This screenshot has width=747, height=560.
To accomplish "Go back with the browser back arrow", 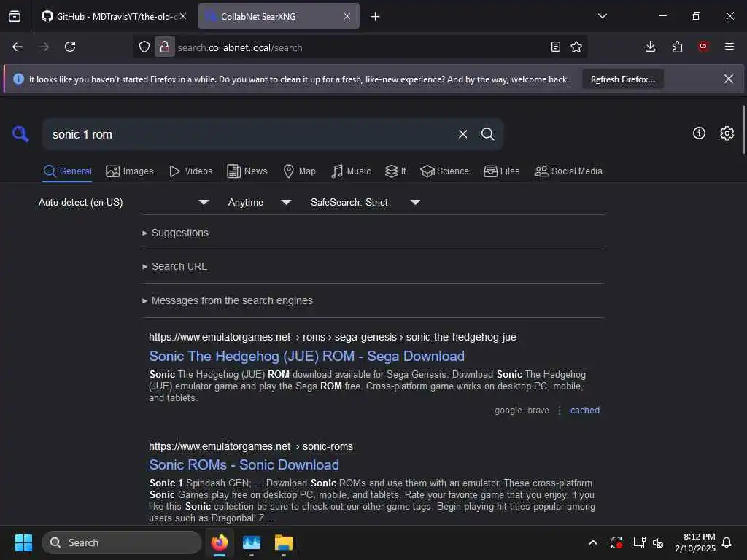I will coord(18,47).
